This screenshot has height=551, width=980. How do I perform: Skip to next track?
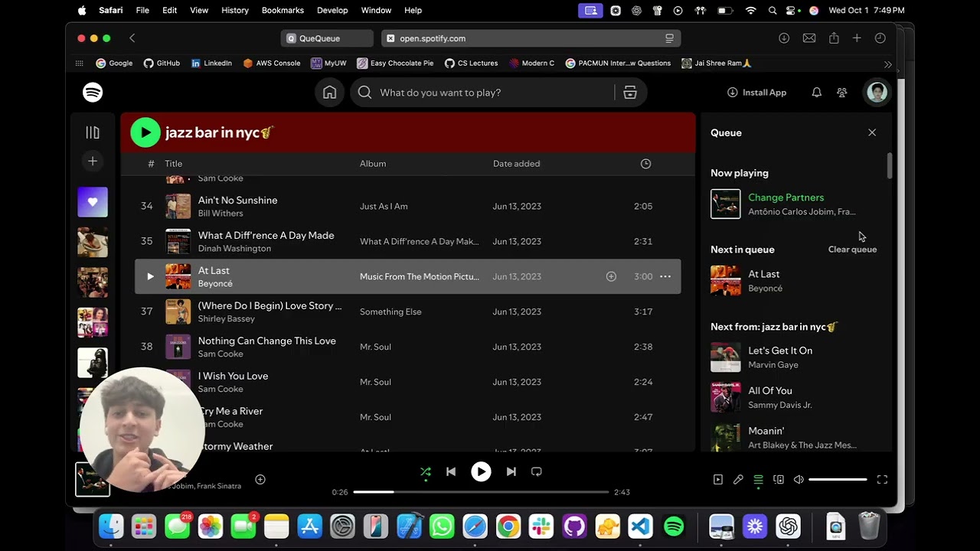511,471
